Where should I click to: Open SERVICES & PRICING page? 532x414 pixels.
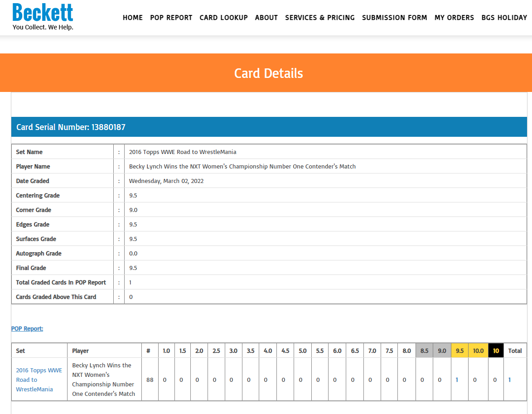(x=320, y=18)
